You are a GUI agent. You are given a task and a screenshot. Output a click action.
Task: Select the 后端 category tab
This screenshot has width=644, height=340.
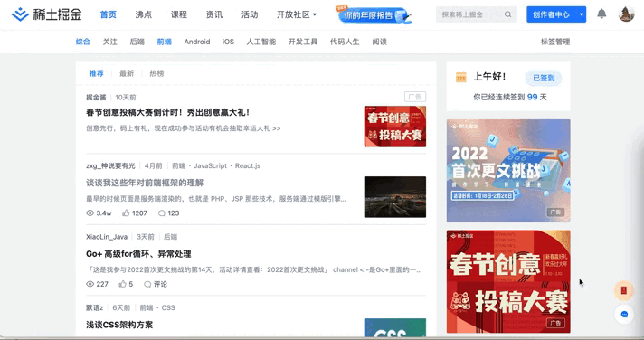(137, 42)
